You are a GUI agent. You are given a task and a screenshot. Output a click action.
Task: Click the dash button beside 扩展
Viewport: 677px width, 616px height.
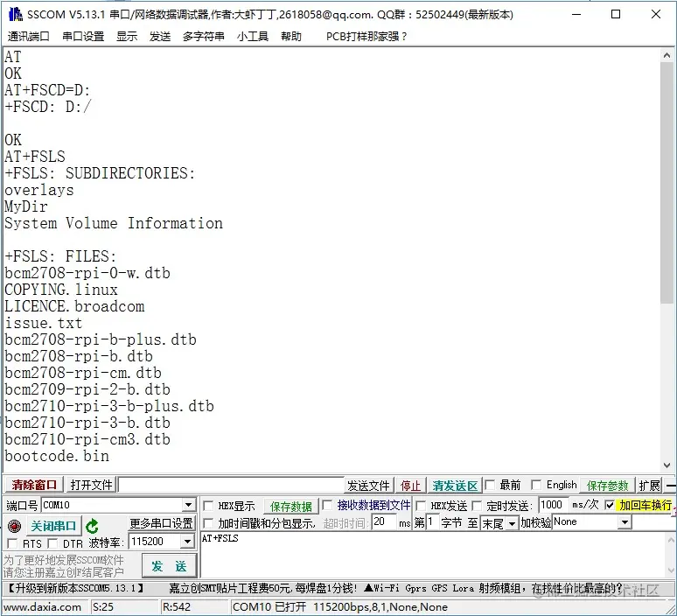point(670,486)
